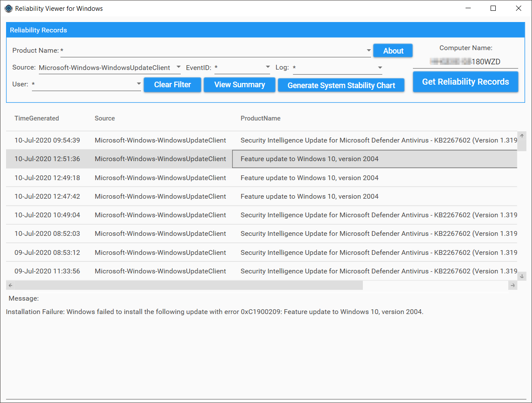The width and height of the screenshot is (532, 403).
Task: Click the Clear Filter button
Action: [173, 85]
